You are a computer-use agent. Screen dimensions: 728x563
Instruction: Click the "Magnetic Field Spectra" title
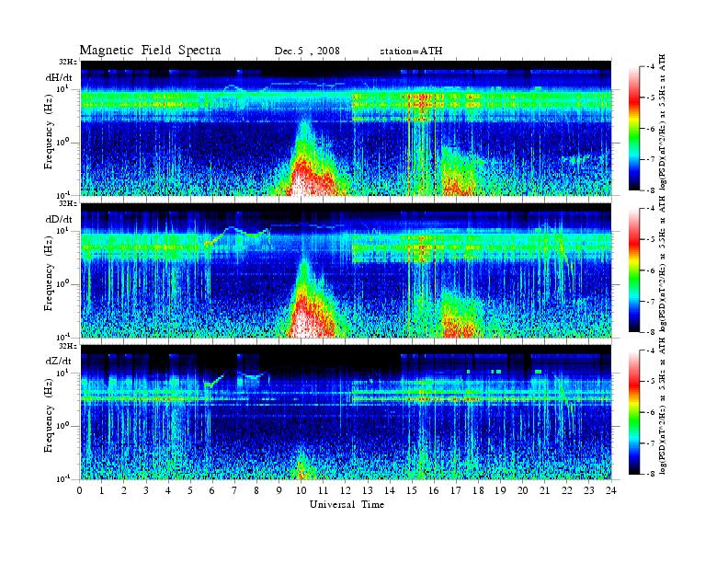[x=150, y=51]
